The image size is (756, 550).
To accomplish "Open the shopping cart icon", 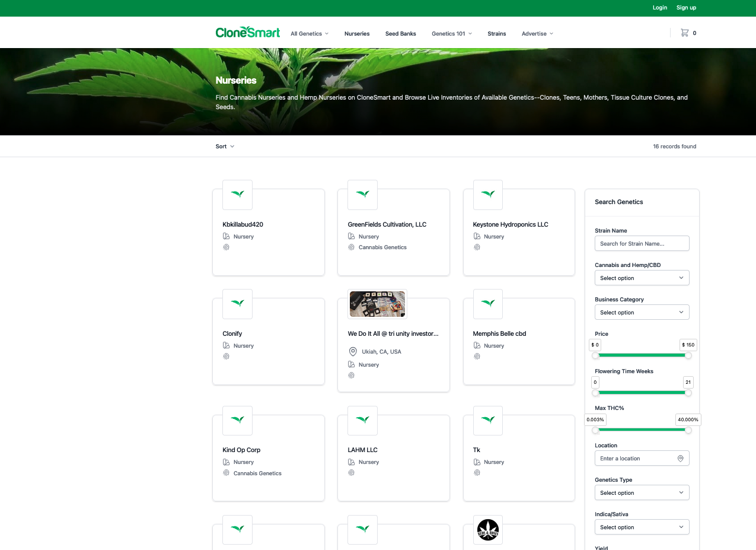I will (x=684, y=33).
